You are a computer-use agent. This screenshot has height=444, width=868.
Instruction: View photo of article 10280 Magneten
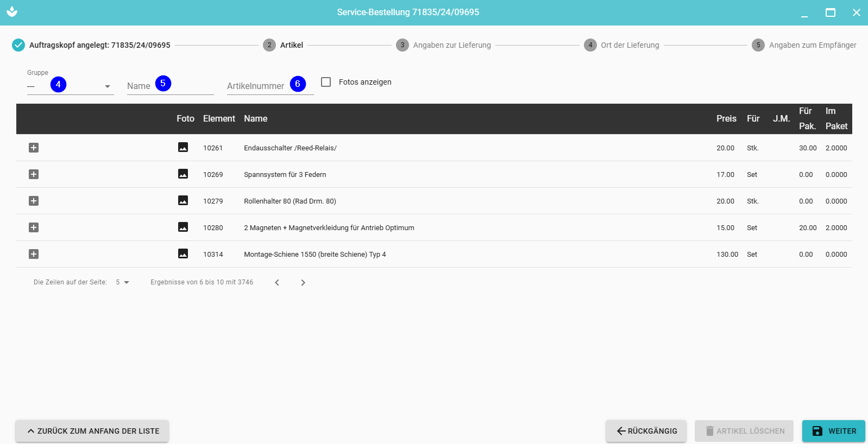(183, 227)
